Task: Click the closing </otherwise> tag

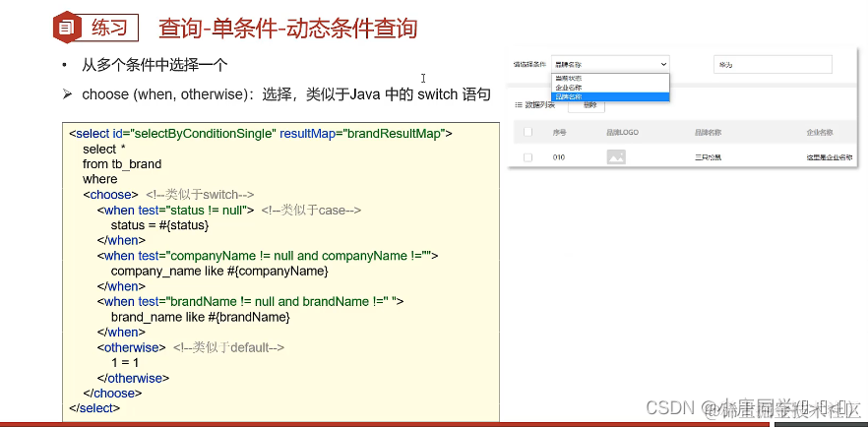Action: click(x=133, y=379)
